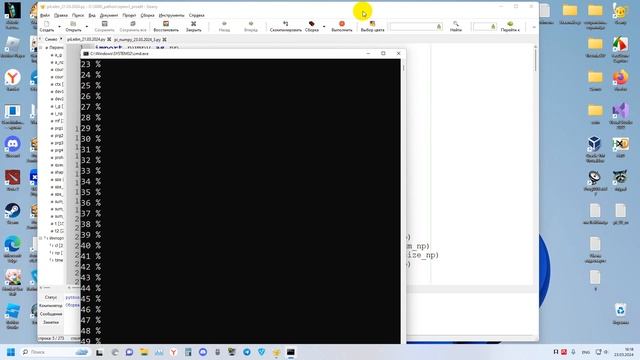
Task: Open the Windows Start button
Action: point(11,352)
